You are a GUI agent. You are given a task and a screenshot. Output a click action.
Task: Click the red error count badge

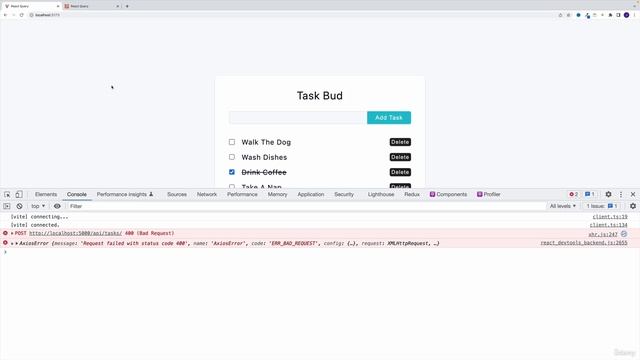(573, 194)
